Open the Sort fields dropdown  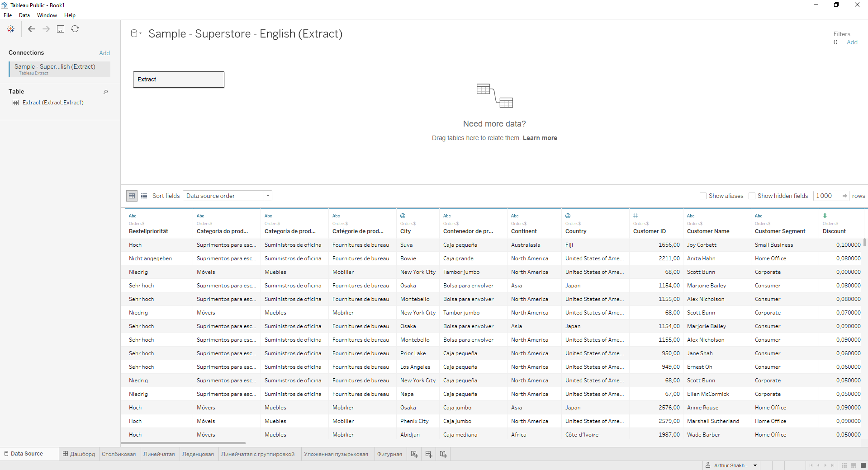point(228,196)
